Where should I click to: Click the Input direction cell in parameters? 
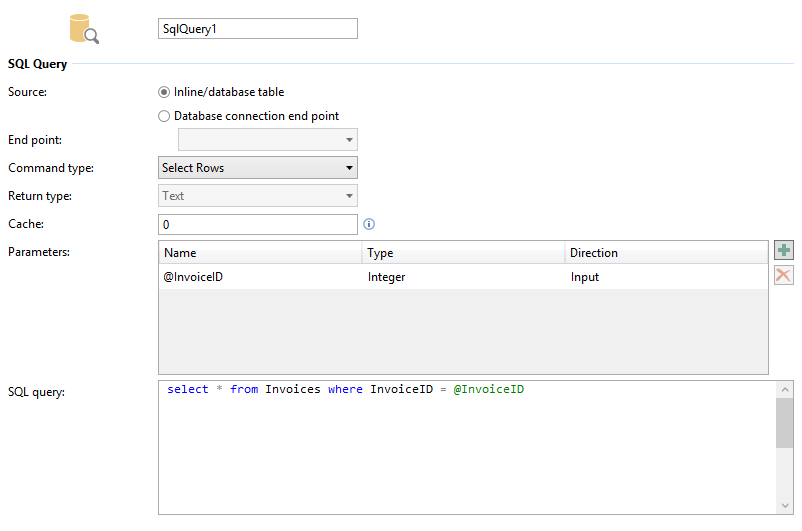(x=666, y=277)
